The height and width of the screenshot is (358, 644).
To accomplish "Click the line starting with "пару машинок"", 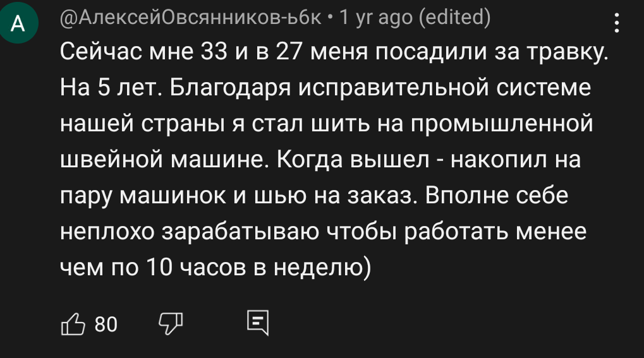I will pos(314,197).
